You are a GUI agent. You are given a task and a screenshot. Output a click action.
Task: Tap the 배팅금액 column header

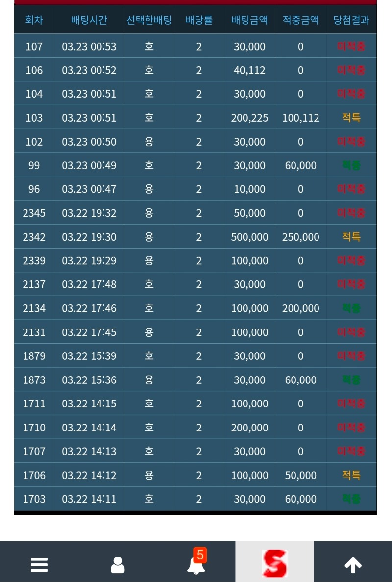click(x=249, y=20)
